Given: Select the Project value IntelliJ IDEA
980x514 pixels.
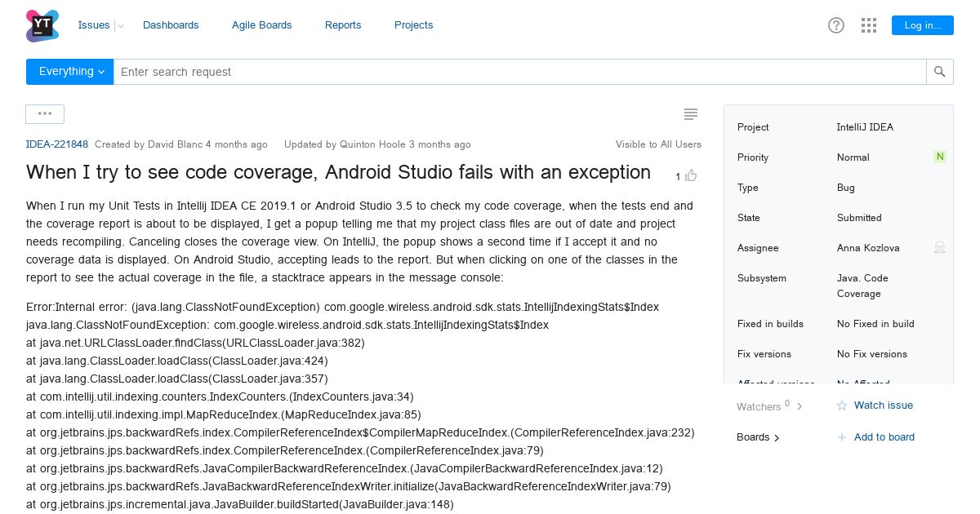Looking at the screenshot, I should coord(865,127).
